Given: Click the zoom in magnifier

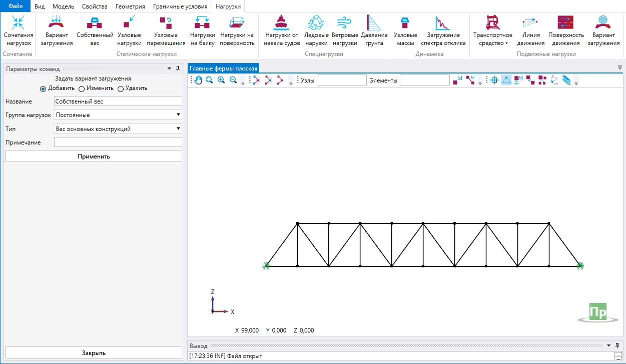Looking at the screenshot, I should tap(221, 80).
